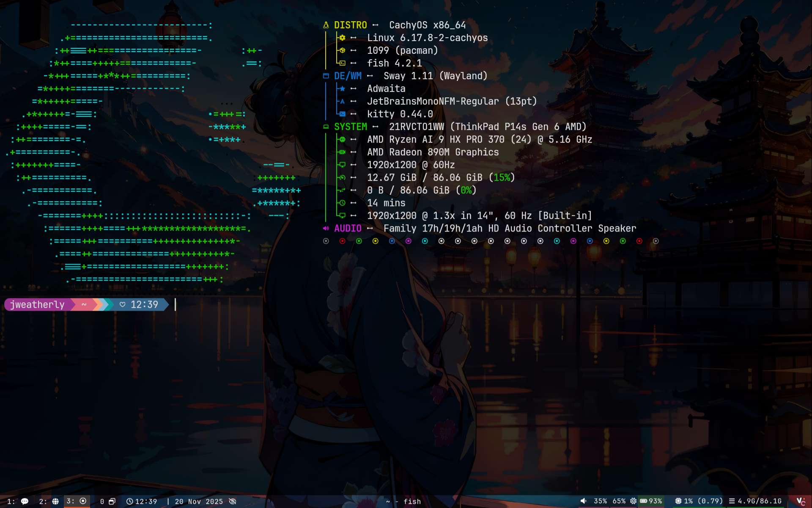Viewport: 812px width, 508px height.
Task: Switch to workspace 2 globe icon
Action: point(55,501)
